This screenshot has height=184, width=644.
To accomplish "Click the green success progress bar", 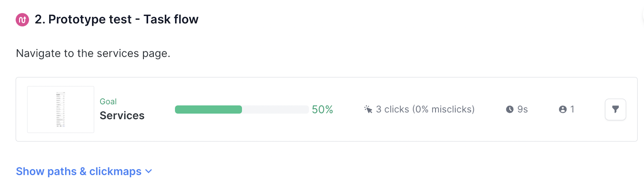I will click(208, 110).
